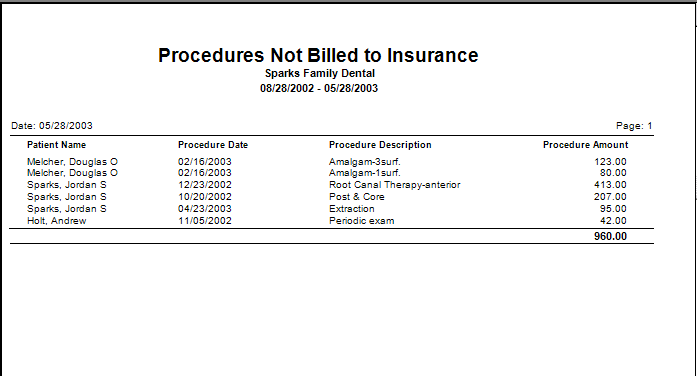
Task: Select the Amalgam-3surf. procedure entry
Action: tap(365, 162)
